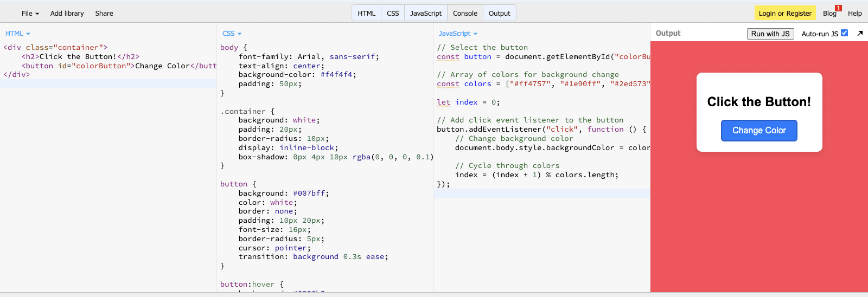Image resolution: width=868 pixels, height=297 pixels.
Task: Open the JavaScript panel language dropdown
Action: (x=458, y=34)
